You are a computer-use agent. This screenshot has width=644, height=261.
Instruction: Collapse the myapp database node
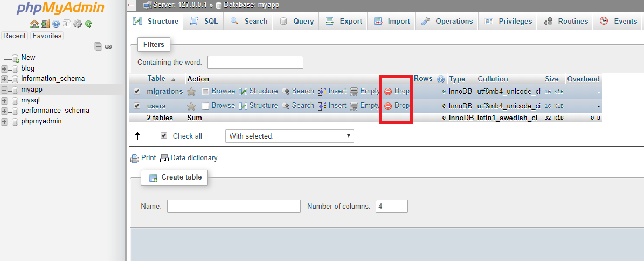click(4, 90)
